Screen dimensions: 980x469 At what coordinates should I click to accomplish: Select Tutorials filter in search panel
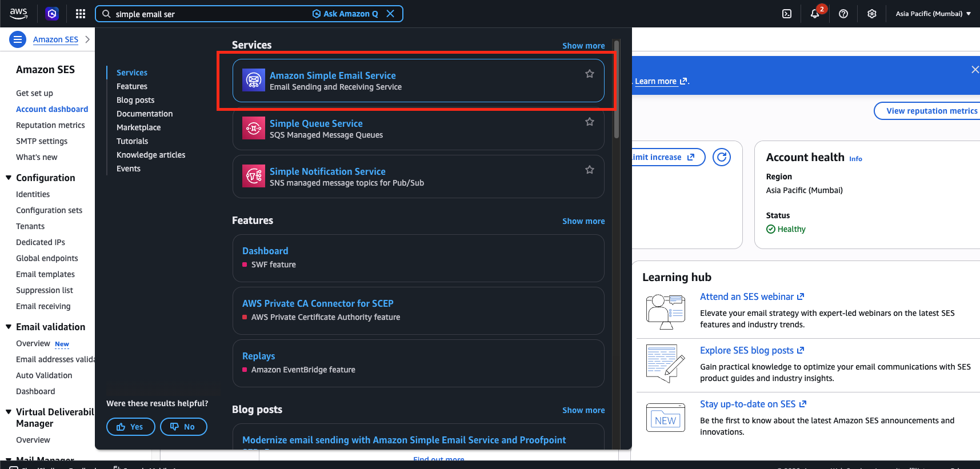(x=132, y=141)
